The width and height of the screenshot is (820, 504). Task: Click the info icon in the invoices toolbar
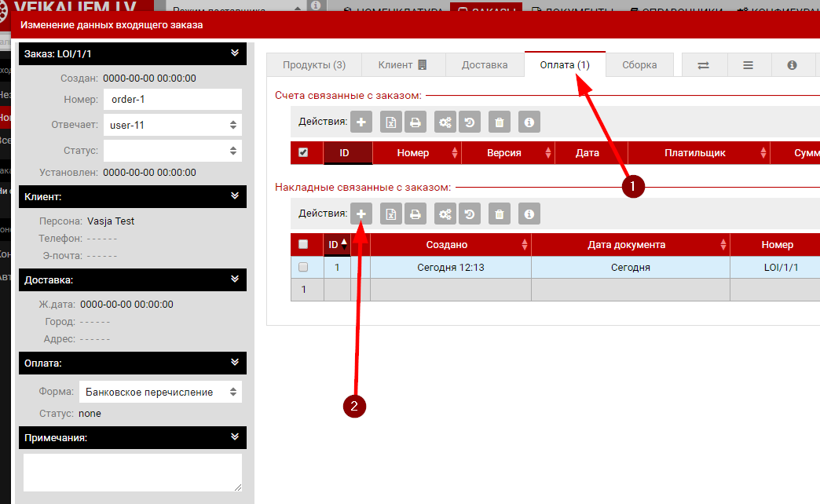pos(529,122)
